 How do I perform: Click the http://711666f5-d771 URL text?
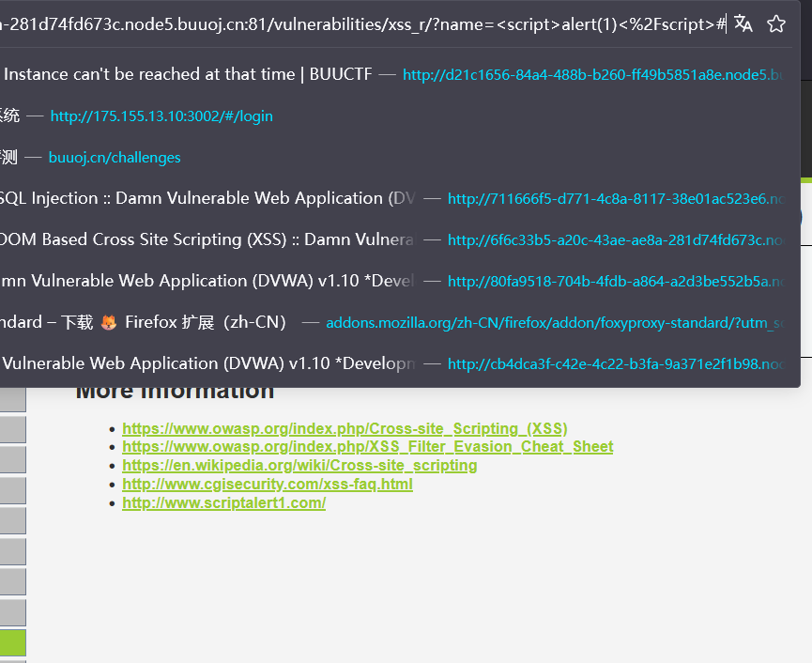616,198
